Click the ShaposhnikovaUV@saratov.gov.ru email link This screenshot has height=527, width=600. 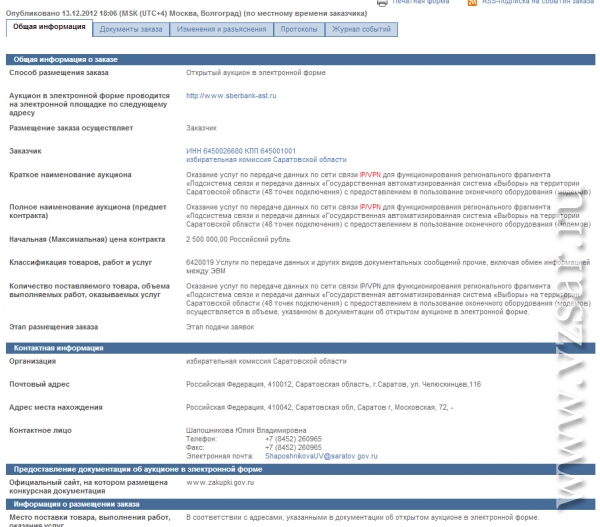[321, 456]
